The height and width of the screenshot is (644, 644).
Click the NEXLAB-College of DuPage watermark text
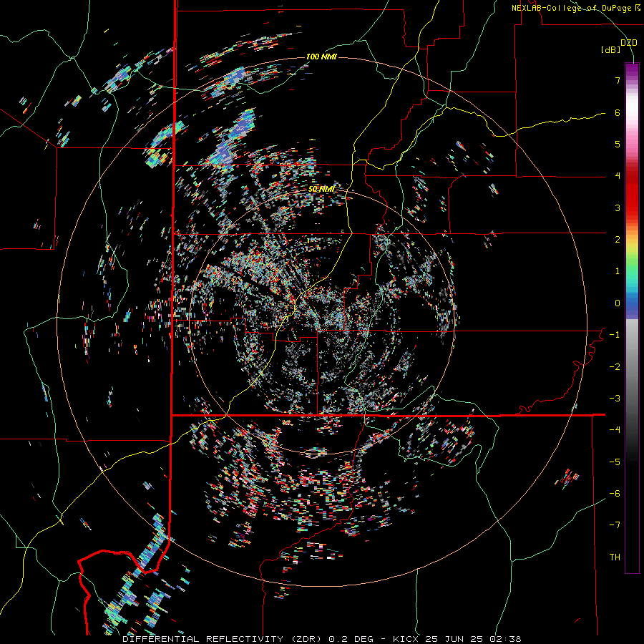(x=576, y=8)
